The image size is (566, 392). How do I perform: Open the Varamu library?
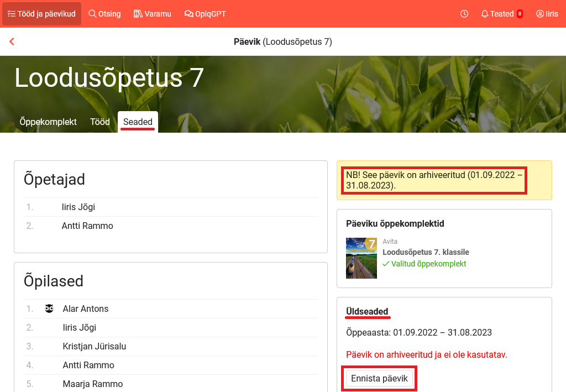coord(153,14)
